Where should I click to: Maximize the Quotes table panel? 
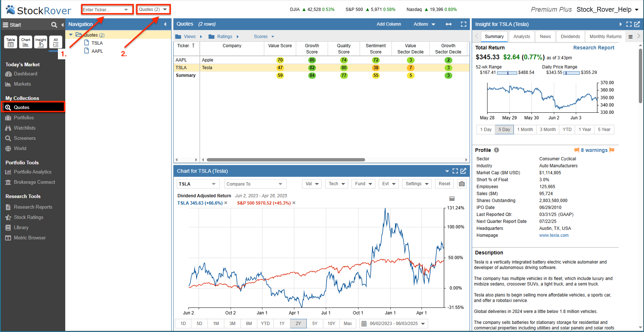click(464, 24)
